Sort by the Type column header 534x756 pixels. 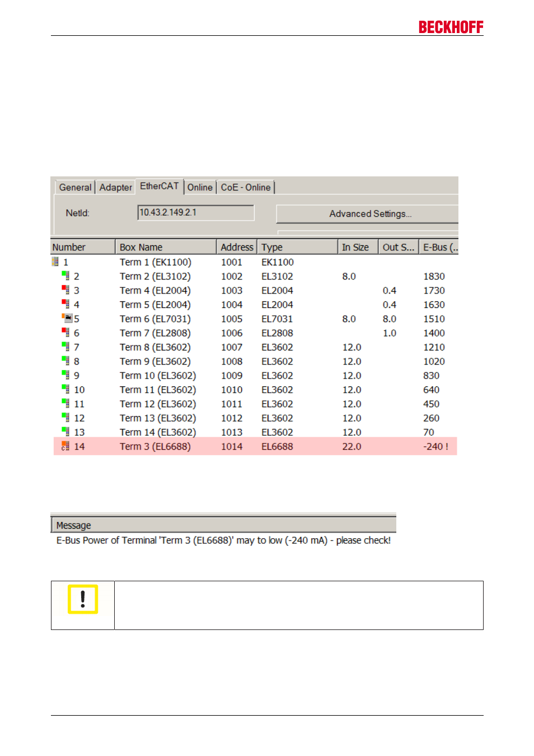[x=298, y=247]
